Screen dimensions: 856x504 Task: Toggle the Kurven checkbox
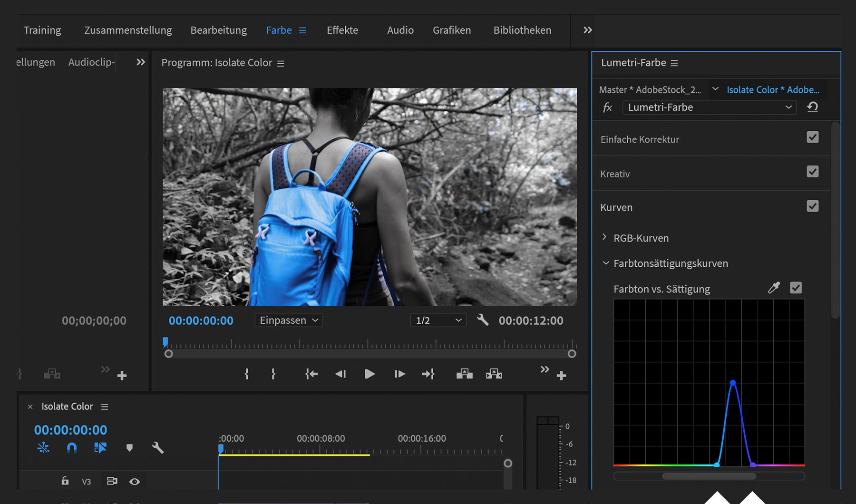(x=812, y=206)
